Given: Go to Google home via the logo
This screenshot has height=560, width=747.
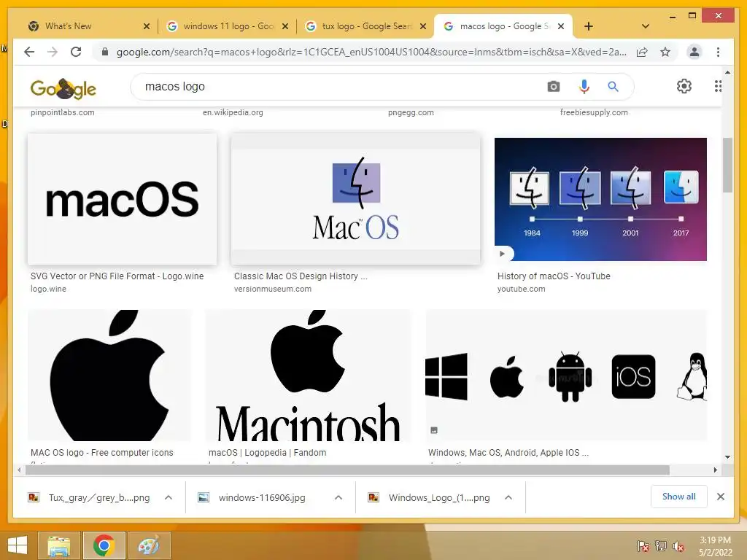Looking at the screenshot, I should coord(63,88).
